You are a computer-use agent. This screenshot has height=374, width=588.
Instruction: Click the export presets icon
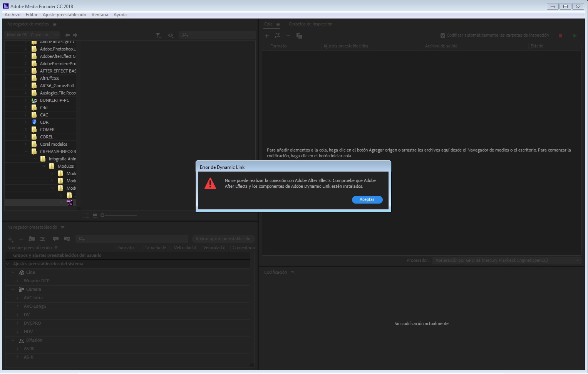click(x=67, y=239)
